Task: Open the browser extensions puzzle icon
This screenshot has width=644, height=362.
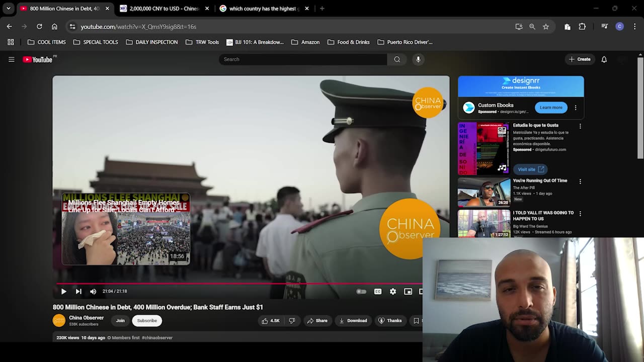Action: tap(582, 27)
